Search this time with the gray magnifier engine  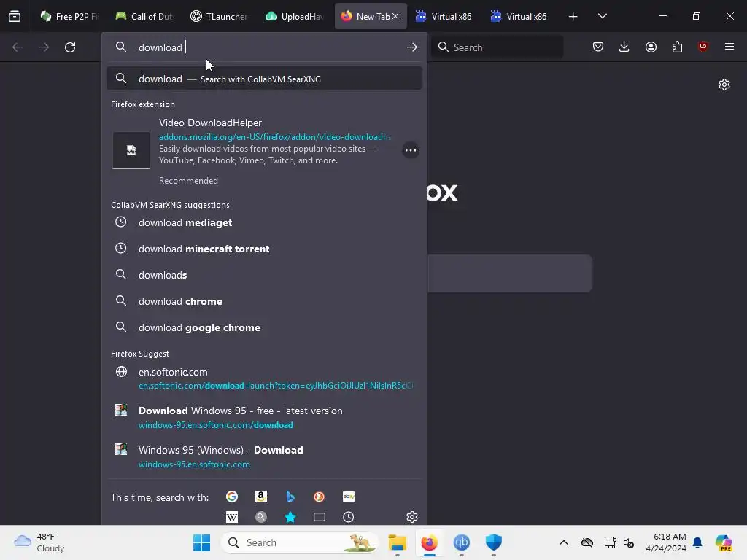261,517
